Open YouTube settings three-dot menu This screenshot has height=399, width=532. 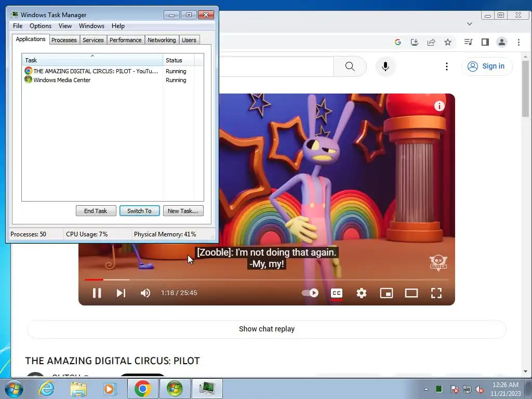(446, 66)
